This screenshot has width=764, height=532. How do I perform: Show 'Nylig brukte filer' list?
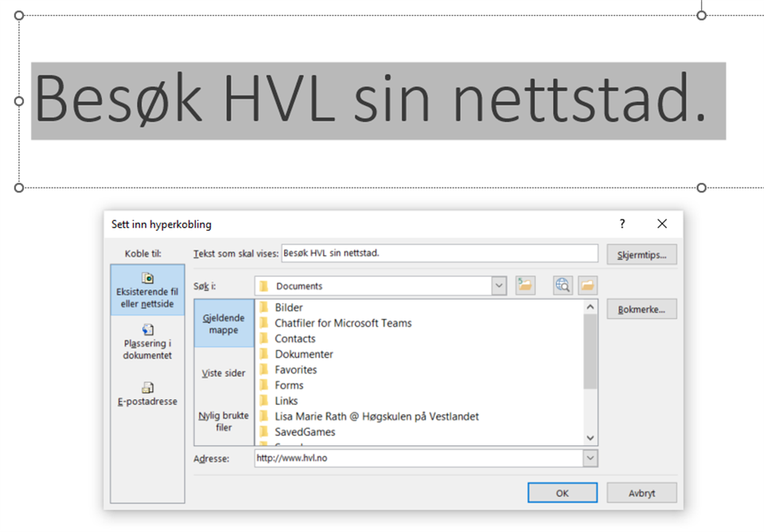pyautogui.click(x=224, y=421)
